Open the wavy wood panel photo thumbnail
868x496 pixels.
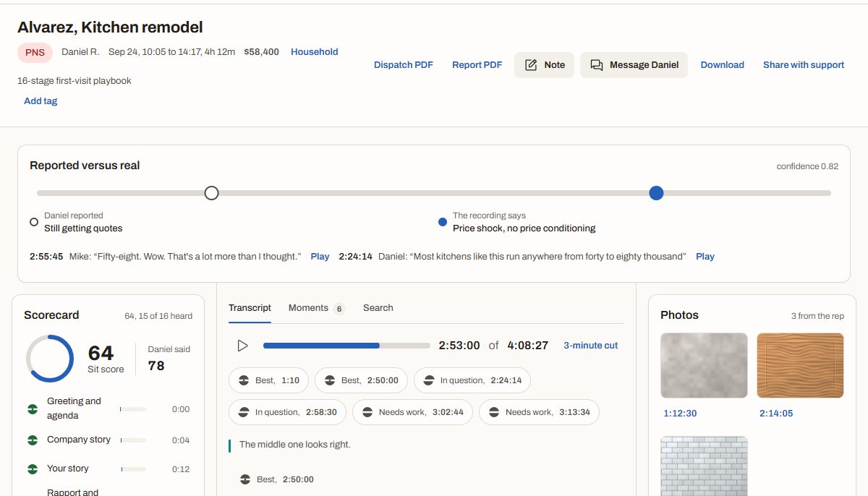click(800, 365)
